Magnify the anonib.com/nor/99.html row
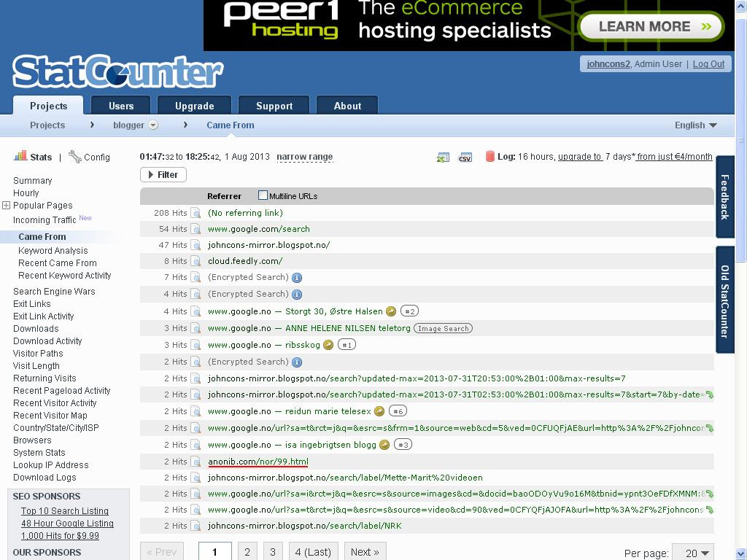This screenshot has height=560, width=747. coord(196,462)
